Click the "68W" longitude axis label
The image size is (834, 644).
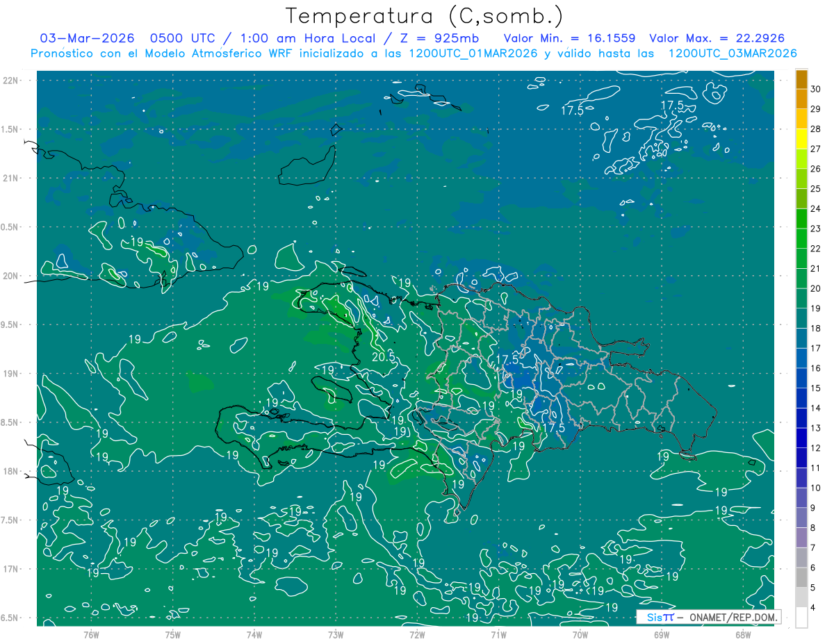click(743, 635)
